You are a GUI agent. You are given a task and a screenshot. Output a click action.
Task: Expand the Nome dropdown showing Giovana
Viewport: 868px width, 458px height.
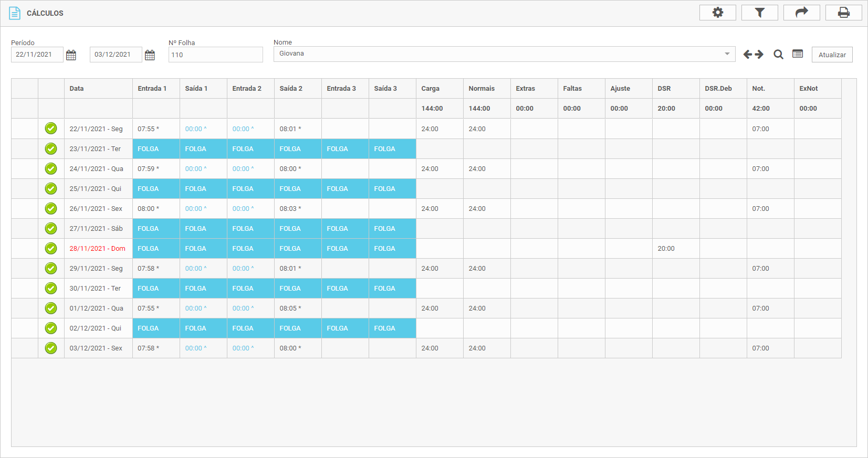click(x=727, y=54)
